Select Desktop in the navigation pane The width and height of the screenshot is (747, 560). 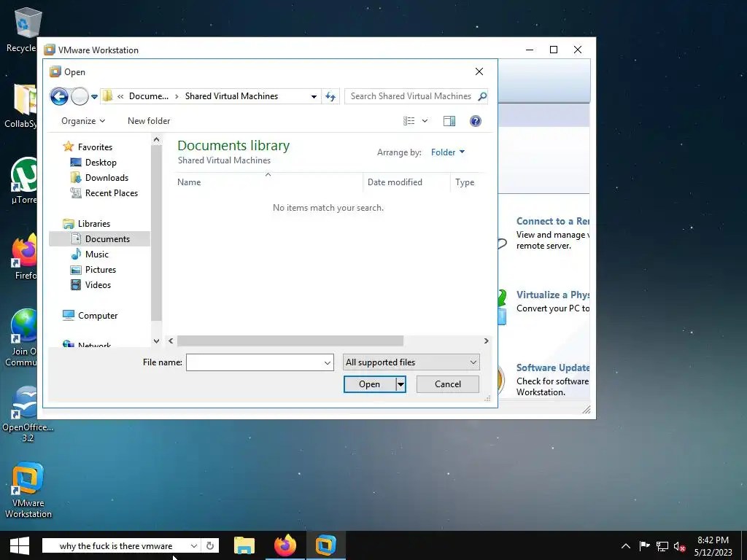click(93, 163)
